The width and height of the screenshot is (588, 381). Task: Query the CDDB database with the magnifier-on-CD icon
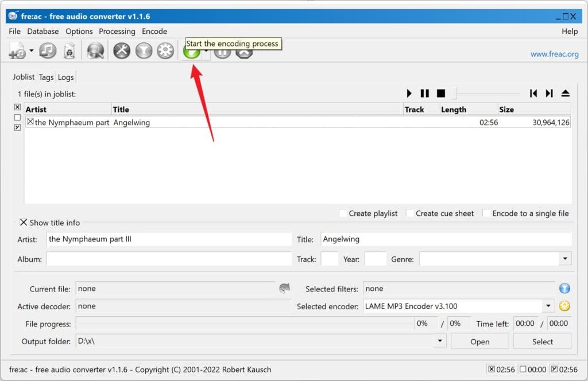95,51
